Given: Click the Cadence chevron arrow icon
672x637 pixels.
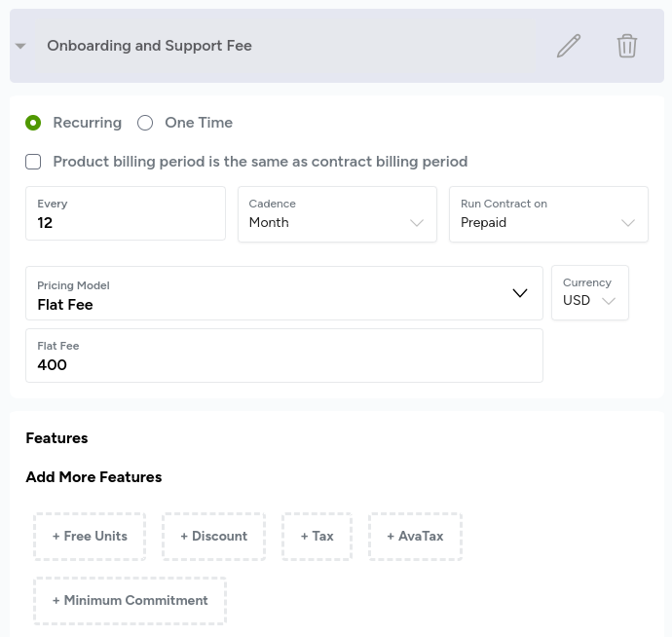Looking at the screenshot, I should click(x=417, y=223).
